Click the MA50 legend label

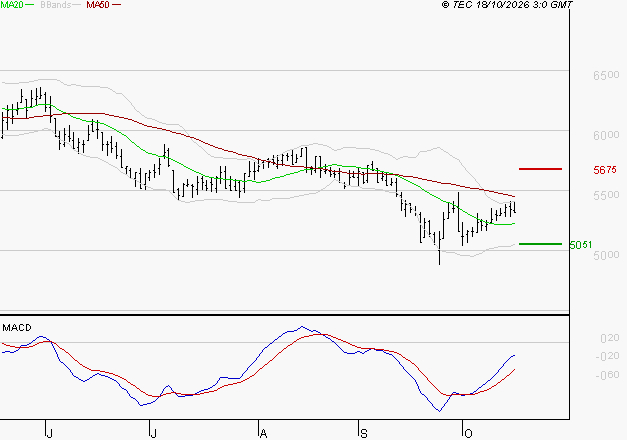click(x=98, y=5)
